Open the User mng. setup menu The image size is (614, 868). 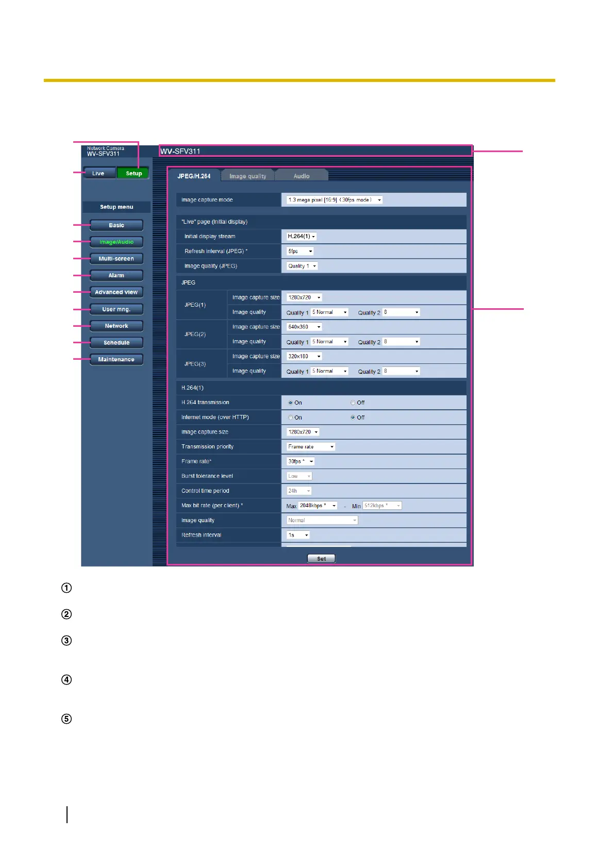click(x=117, y=309)
